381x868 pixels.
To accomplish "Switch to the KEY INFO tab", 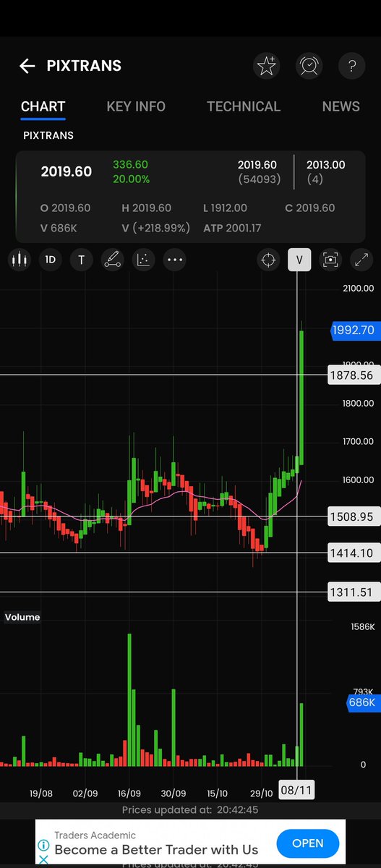I will [x=136, y=106].
